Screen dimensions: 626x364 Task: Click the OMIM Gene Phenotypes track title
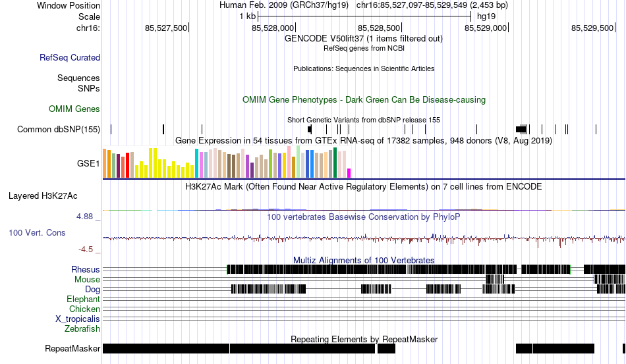(364, 99)
